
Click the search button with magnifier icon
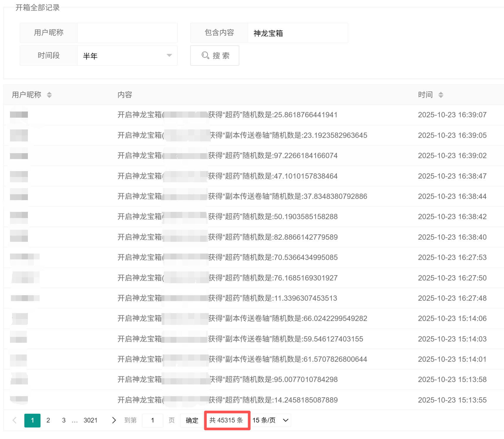215,55
